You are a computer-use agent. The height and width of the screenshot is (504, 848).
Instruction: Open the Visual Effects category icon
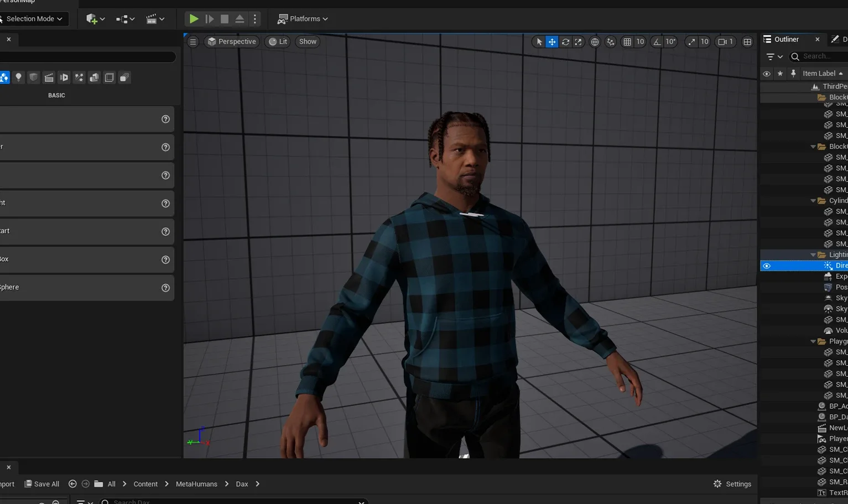(x=79, y=77)
